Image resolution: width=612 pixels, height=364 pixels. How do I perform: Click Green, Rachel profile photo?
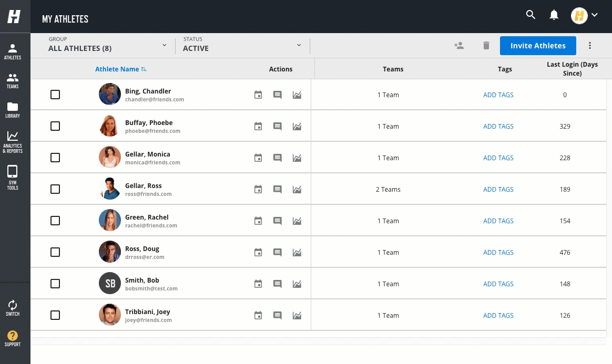tap(110, 220)
